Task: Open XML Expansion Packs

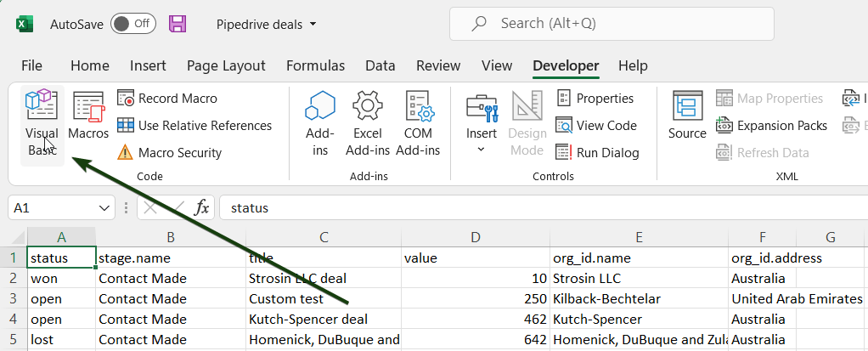Action: point(772,126)
